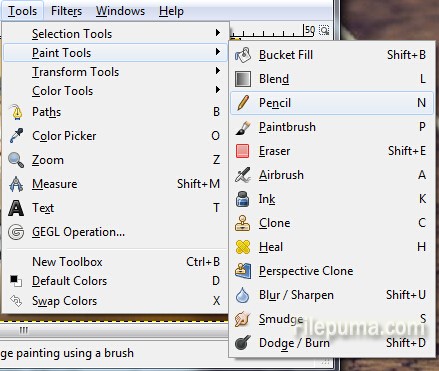This screenshot has height=371, width=439.
Task: Click the Color Picker eyedropper icon
Action: click(x=16, y=136)
